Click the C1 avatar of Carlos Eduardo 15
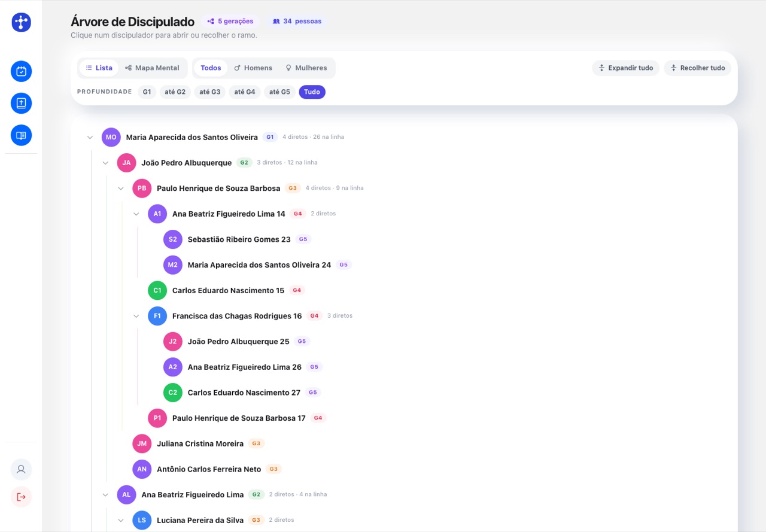Image resolution: width=766 pixels, height=532 pixels. (157, 290)
